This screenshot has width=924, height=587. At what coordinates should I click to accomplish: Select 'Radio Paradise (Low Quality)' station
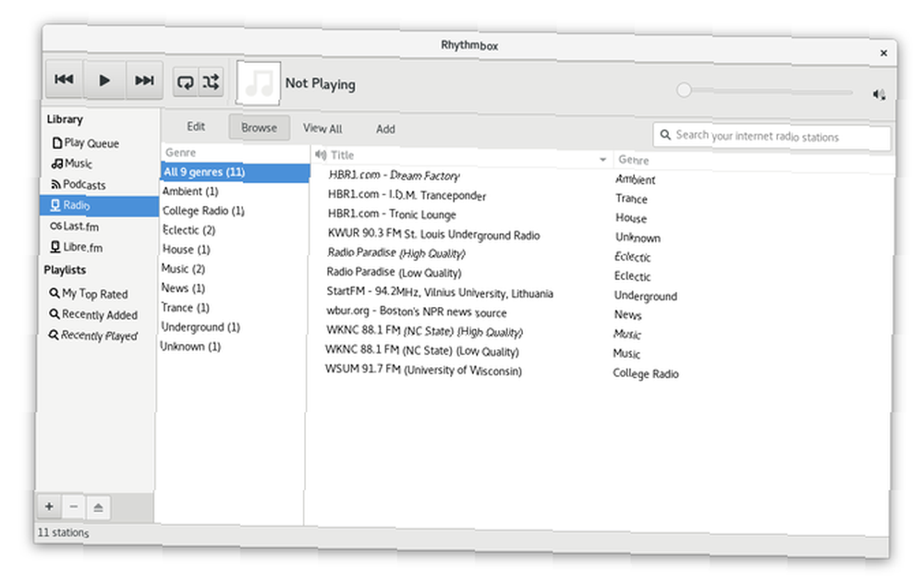[x=394, y=273]
